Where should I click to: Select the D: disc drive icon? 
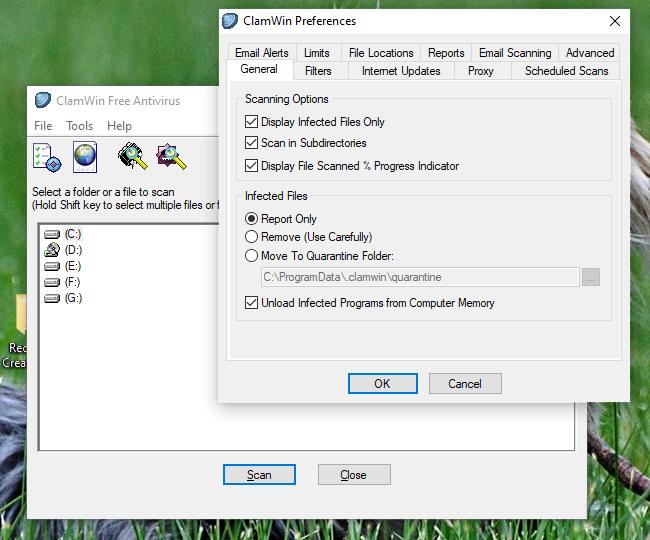point(52,250)
